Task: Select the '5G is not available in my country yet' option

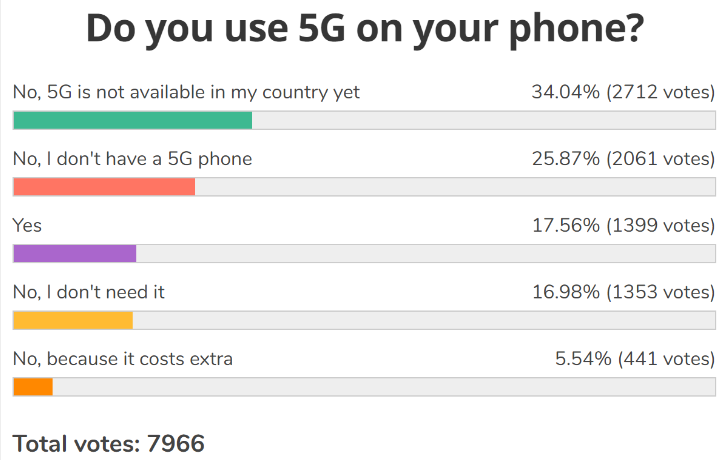Action: click(186, 93)
